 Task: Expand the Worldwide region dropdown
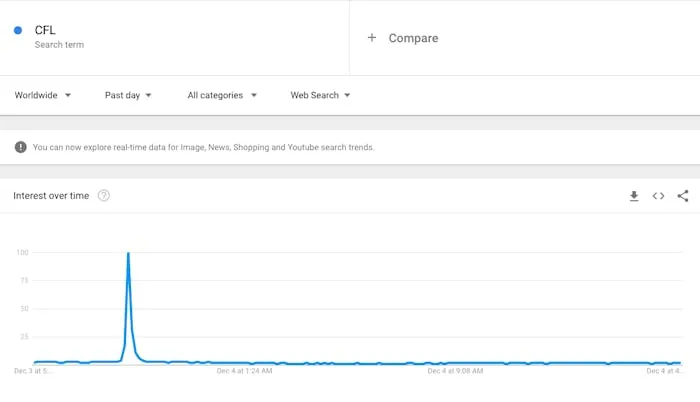(43, 95)
